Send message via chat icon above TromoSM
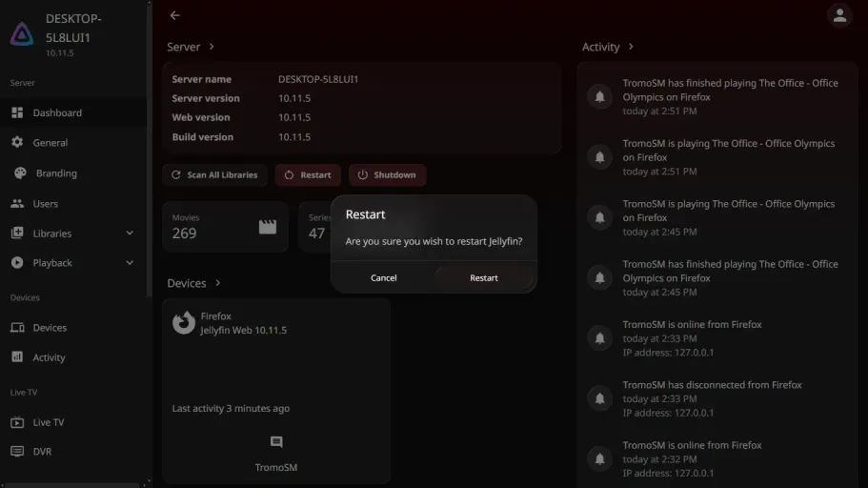This screenshot has width=868, height=488. [x=276, y=442]
